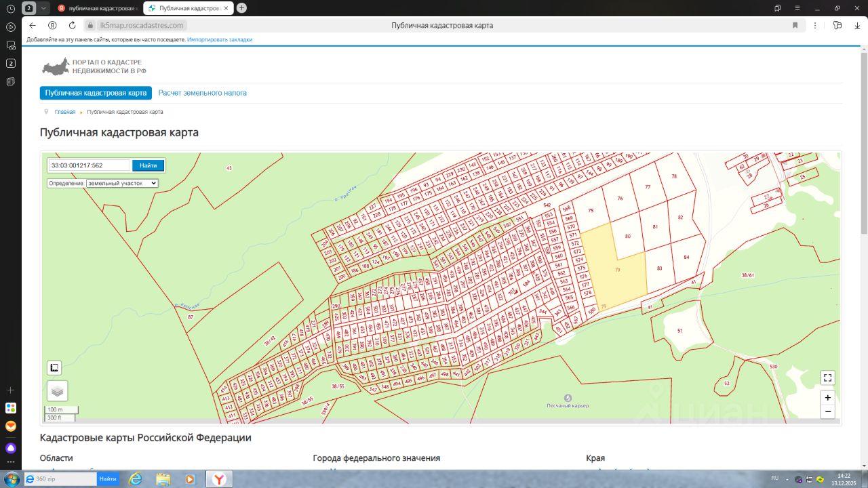The image size is (868, 488).
Task: Click 'Импортировать закладки' link
Action: [x=220, y=39]
